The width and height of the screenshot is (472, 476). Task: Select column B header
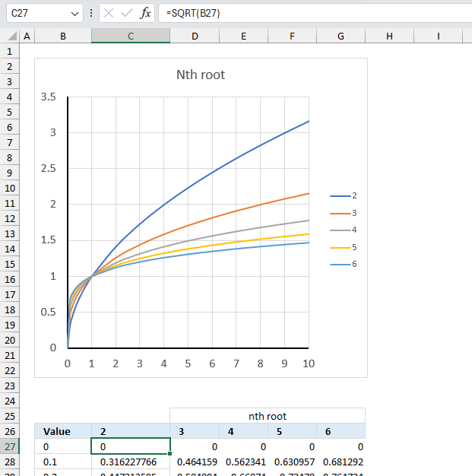point(63,36)
